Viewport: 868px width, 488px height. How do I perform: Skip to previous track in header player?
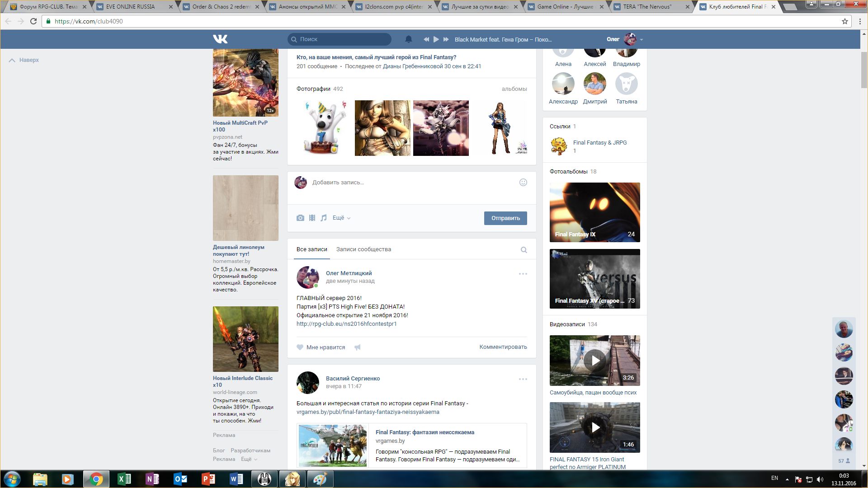426,39
